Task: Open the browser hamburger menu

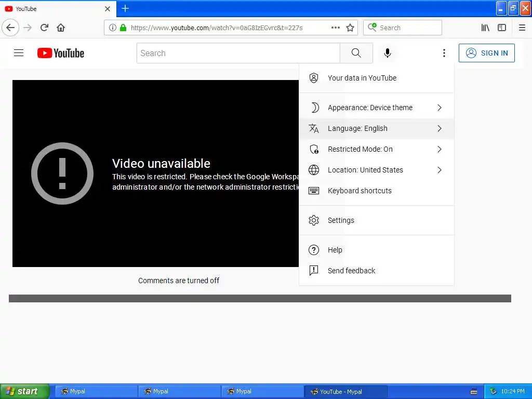Action: tap(522, 28)
